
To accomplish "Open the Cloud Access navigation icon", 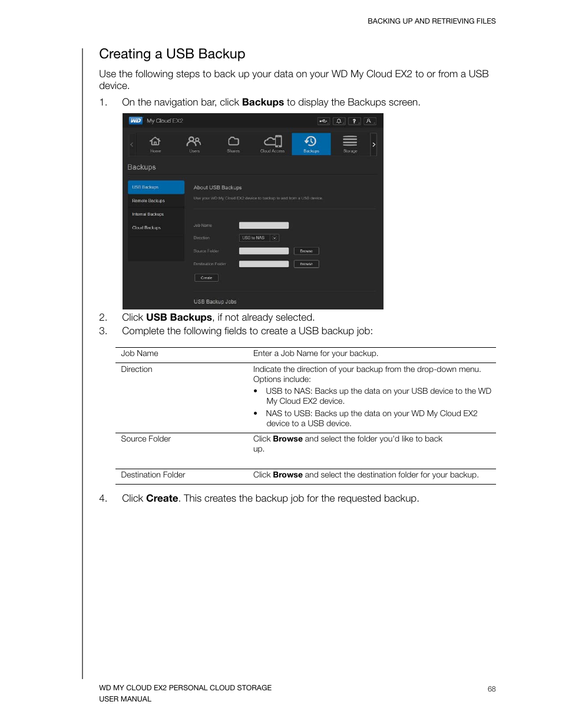I will [x=272, y=144].
